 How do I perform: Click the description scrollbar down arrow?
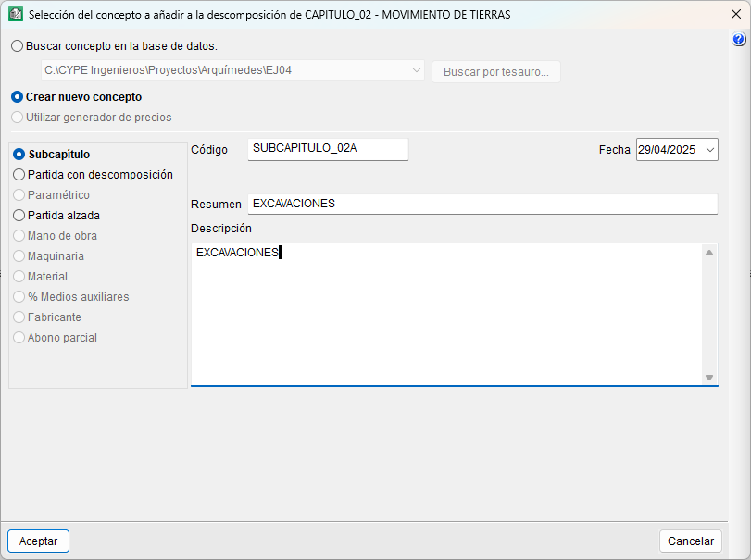709,378
